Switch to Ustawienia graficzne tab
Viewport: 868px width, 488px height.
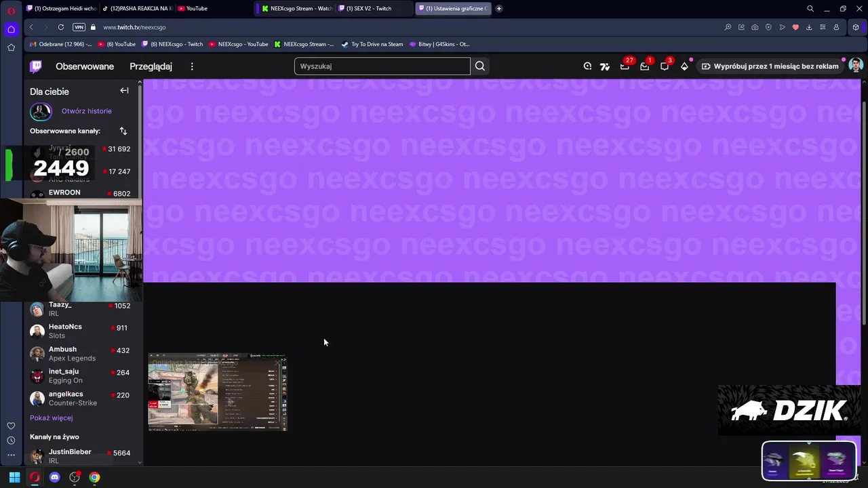(453, 8)
